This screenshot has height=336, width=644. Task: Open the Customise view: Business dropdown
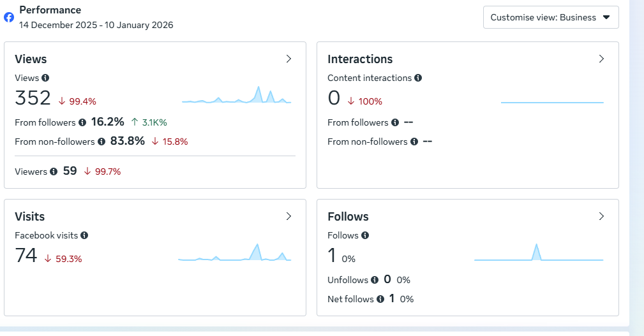(551, 18)
